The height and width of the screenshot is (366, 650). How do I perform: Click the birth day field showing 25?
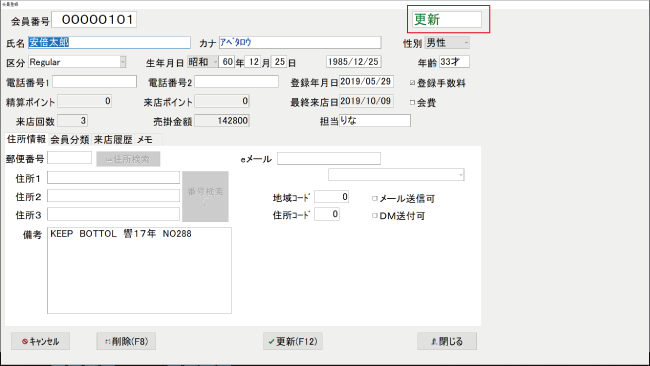pos(279,62)
